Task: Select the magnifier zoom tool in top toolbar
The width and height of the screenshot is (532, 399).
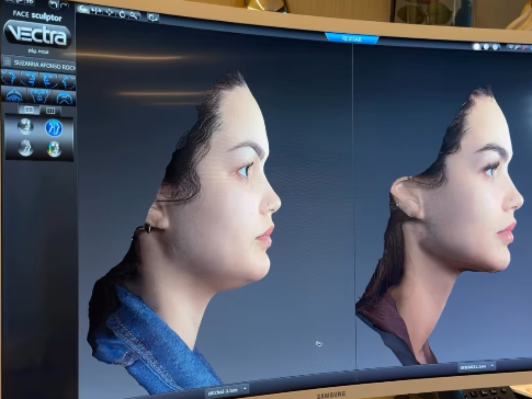Action: [x=133, y=16]
